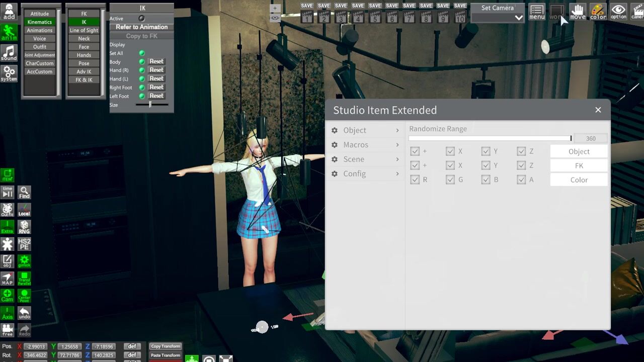Open the MAP icon
This screenshot has width=644, height=362.
tap(8, 279)
